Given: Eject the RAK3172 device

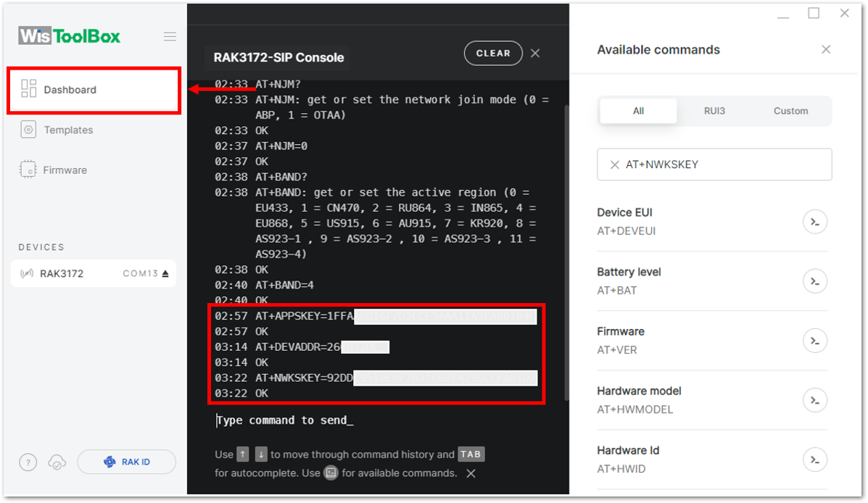Looking at the screenshot, I should 165,273.
